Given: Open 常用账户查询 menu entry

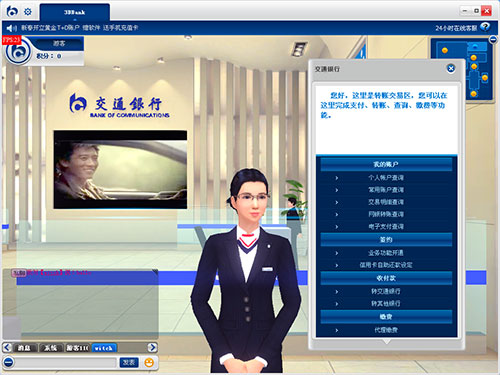Looking at the screenshot, I should coord(386,190).
